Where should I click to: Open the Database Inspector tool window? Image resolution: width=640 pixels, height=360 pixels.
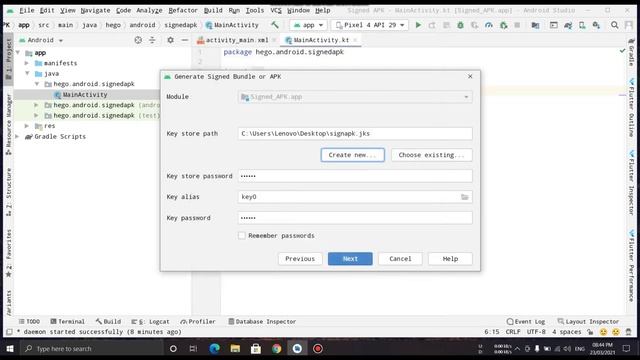pyautogui.click(x=262, y=322)
